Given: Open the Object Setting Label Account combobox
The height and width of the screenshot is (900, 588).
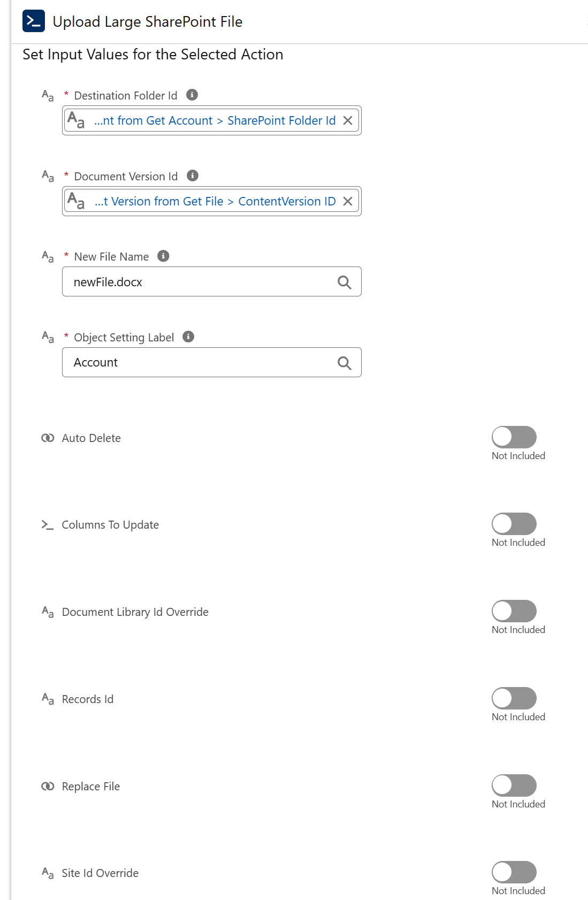Looking at the screenshot, I should [212, 362].
